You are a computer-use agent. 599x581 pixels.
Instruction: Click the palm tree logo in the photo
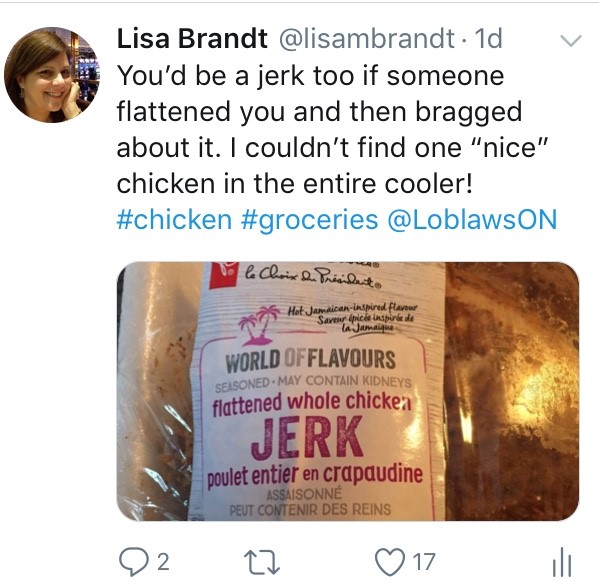[x=256, y=325]
